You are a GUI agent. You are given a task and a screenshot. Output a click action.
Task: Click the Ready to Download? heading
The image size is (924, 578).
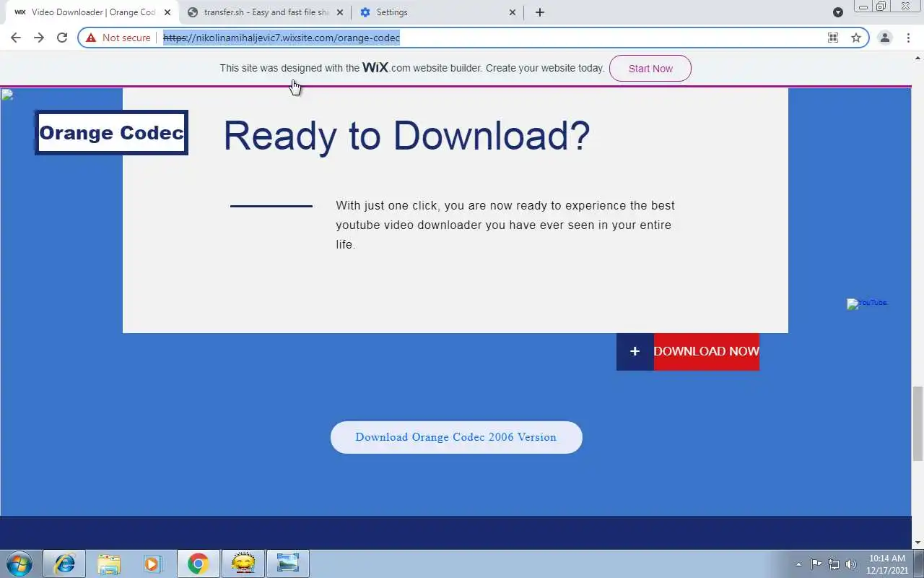point(406,136)
